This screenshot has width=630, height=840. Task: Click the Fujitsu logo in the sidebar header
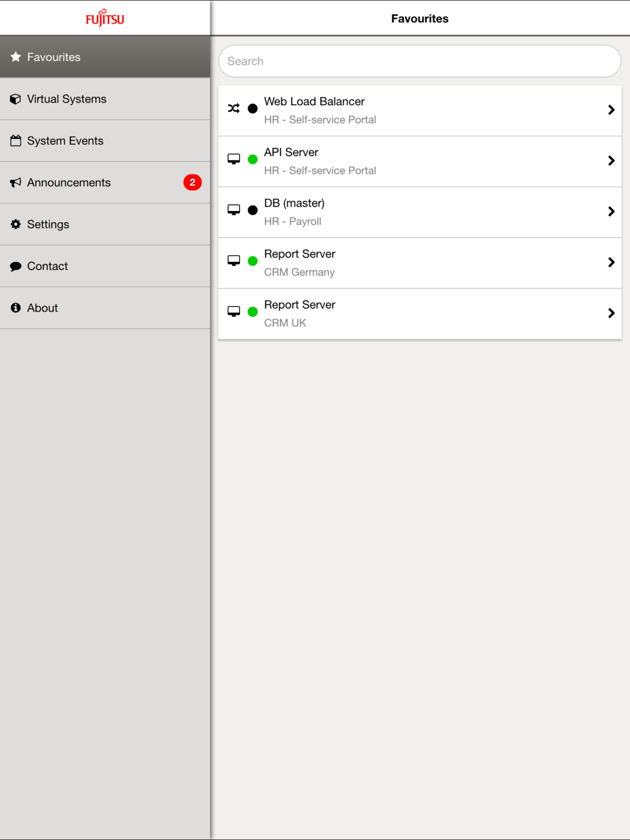[x=105, y=18]
